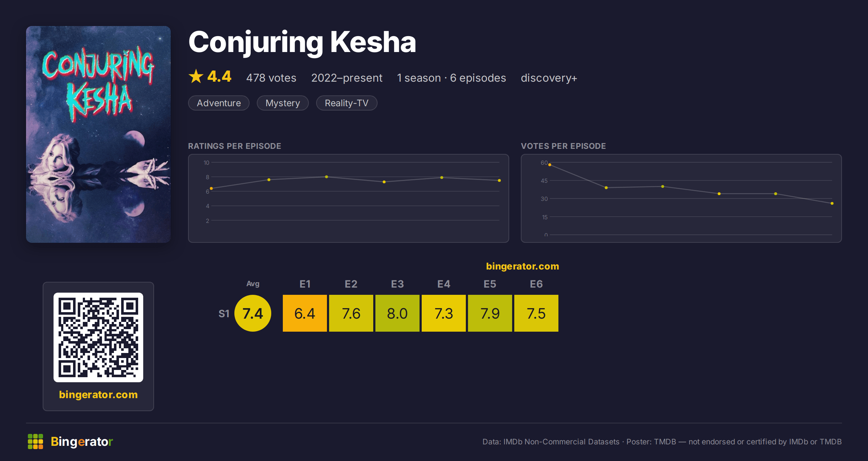Open bingerator.com link below QR code

click(98, 395)
